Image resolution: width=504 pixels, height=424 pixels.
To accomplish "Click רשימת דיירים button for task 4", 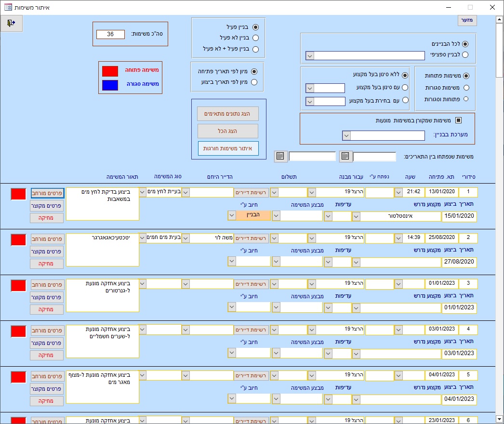I will [x=251, y=330].
